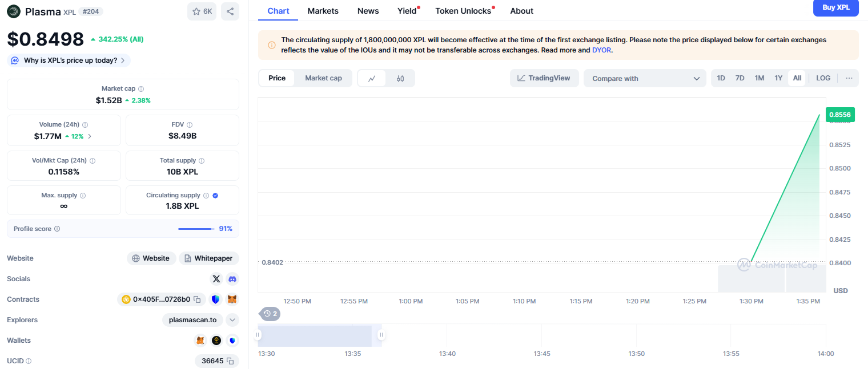
Task: Open the chart in TradingView
Action: [x=544, y=78]
